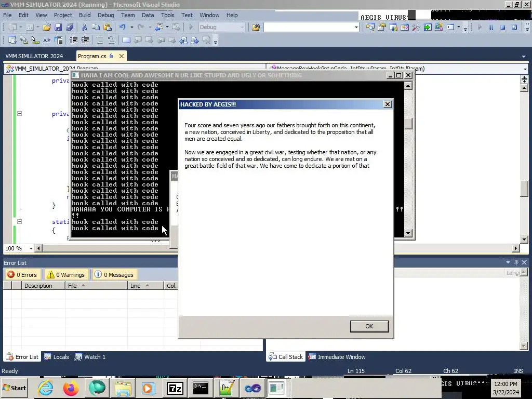Image resolution: width=532 pixels, height=399 pixels.
Task: Collapse the static method outline box
Action: pyautogui.click(x=19, y=221)
